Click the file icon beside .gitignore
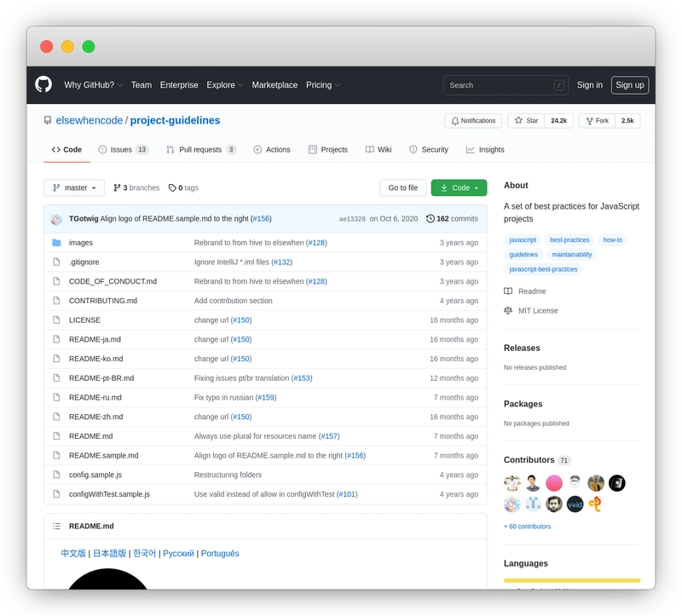 56,262
